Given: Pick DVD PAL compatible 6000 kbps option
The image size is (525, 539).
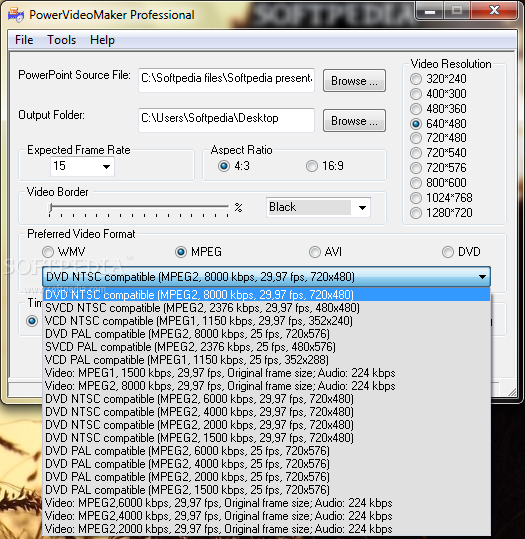Looking at the screenshot, I should tap(266, 451).
